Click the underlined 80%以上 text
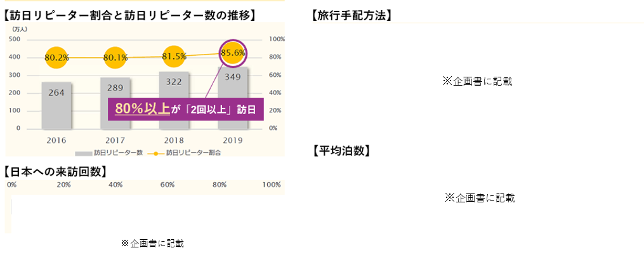 click(143, 108)
